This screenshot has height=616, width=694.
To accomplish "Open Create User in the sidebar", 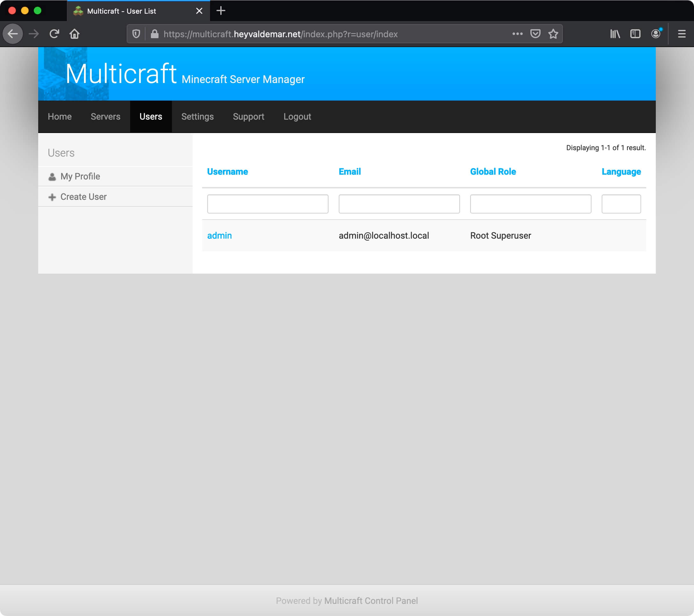I will click(x=116, y=197).
